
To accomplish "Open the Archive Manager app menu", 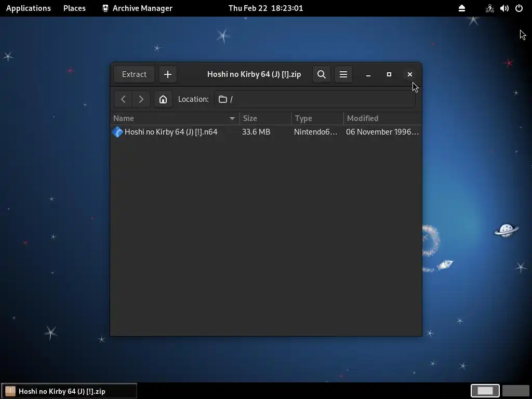I will pyautogui.click(x=137, y=8).
